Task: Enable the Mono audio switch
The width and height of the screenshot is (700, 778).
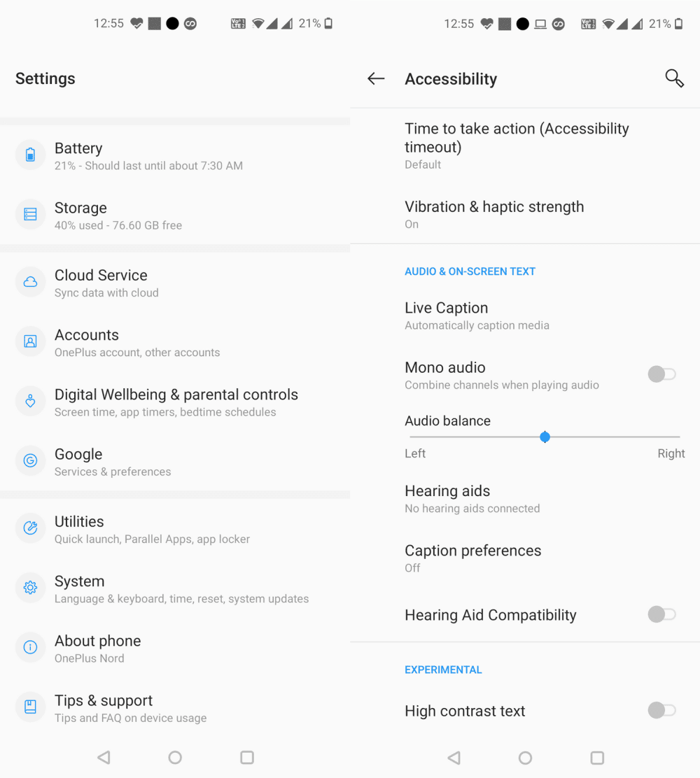Action: point(661,374)
